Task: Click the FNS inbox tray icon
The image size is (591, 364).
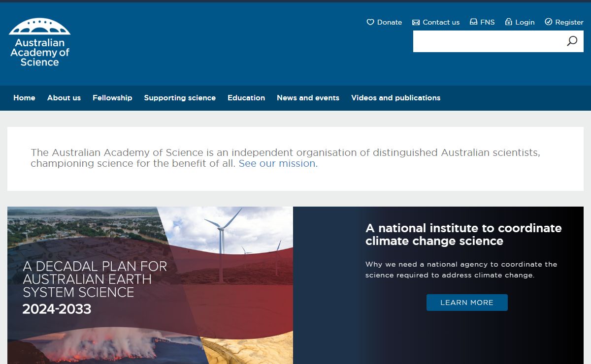Action: pos(473,22)
